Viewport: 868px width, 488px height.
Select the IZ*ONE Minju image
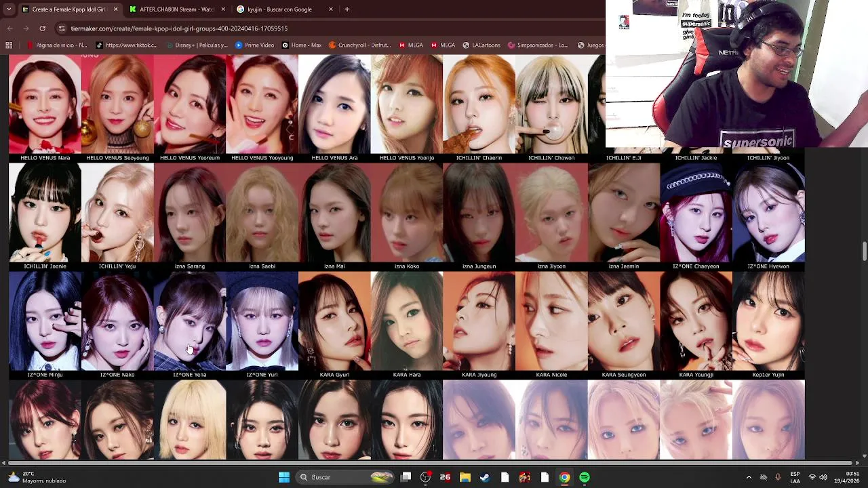click(x=45, y=321)
